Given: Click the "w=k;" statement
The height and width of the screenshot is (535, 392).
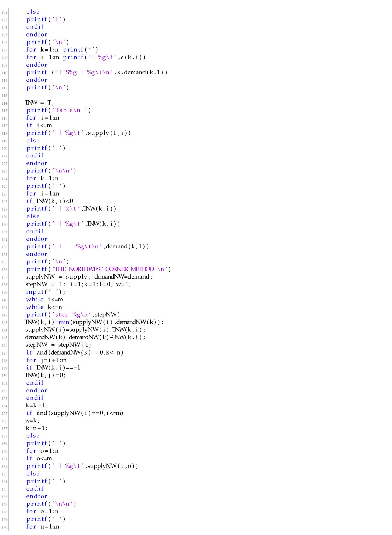Looking at the screenshot, I should 33,421.
